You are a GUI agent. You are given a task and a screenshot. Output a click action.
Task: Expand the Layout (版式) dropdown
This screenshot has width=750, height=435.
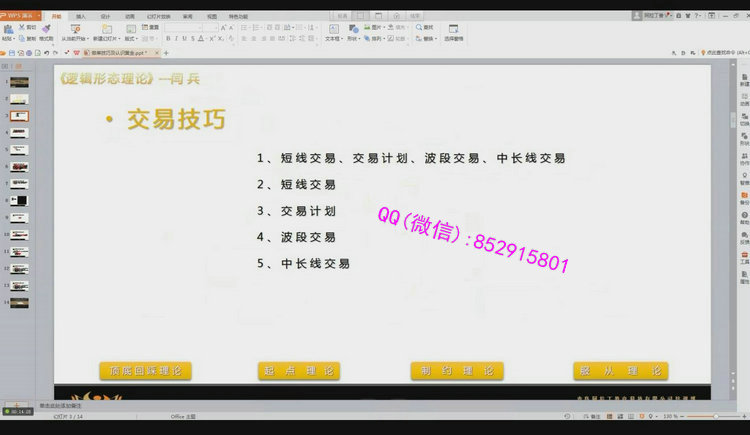point(130,39)
